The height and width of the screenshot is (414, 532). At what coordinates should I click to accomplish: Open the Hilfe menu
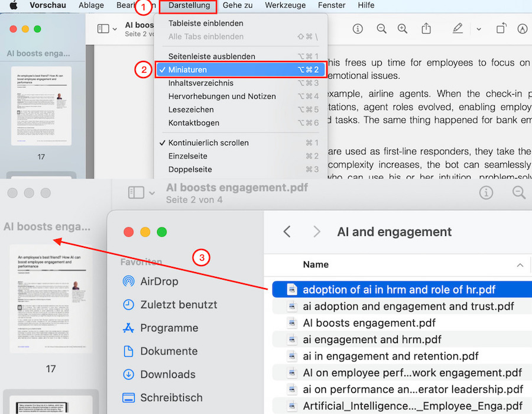[366, 5]
